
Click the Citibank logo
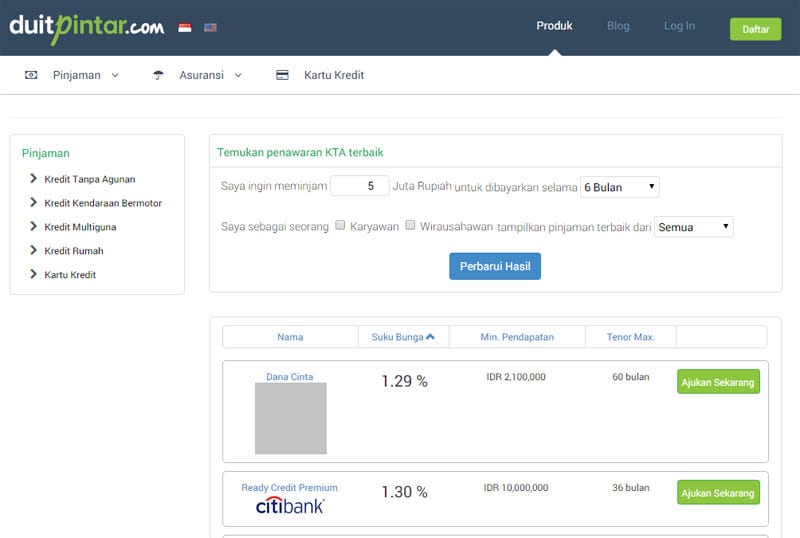[x=290, y=506]
